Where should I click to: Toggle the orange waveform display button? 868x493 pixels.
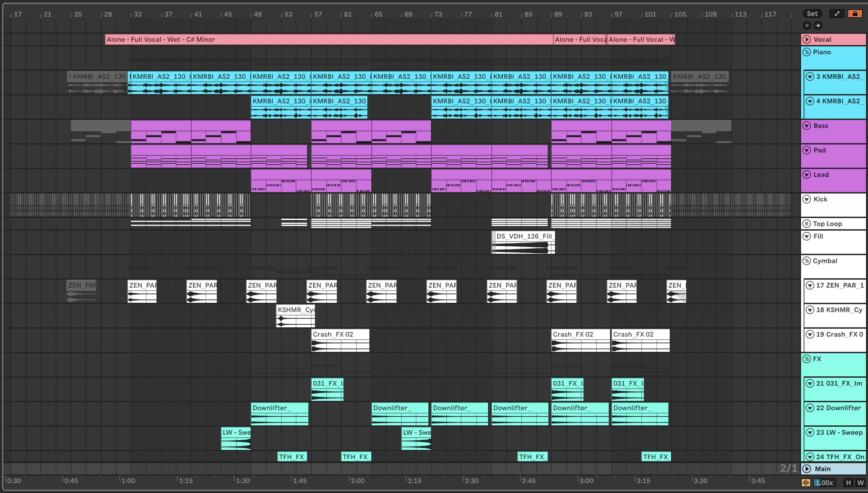click(x=806, y=482)
